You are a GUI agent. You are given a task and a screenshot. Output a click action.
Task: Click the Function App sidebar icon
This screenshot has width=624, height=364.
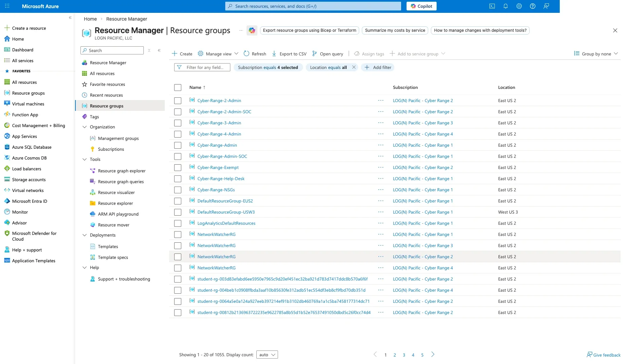(x=7, y=114)
